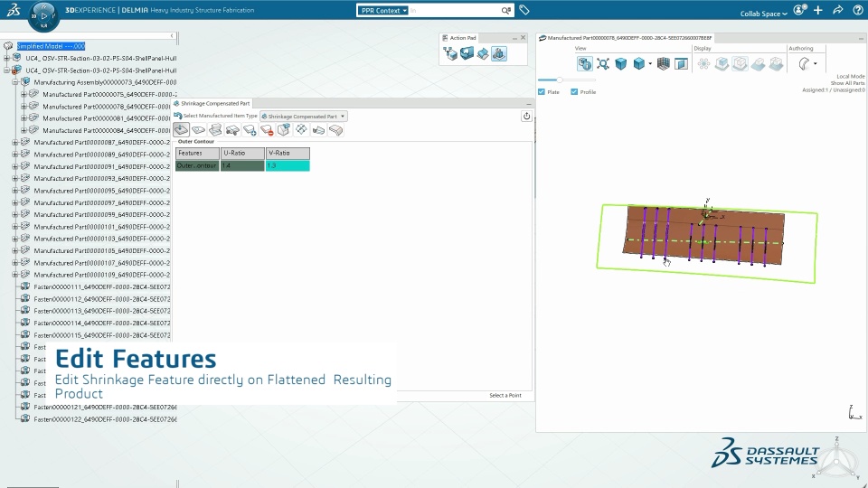Collapse tree panel with arrow at top

[x=172, y=35]
